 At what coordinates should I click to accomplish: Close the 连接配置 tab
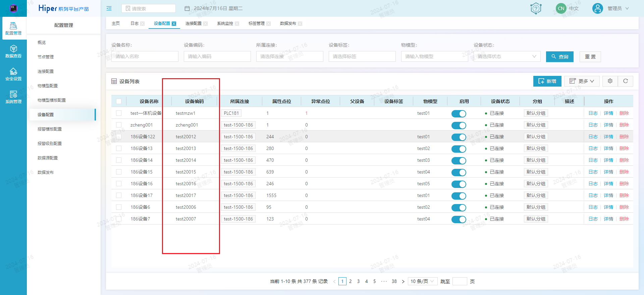click(205, 23)
